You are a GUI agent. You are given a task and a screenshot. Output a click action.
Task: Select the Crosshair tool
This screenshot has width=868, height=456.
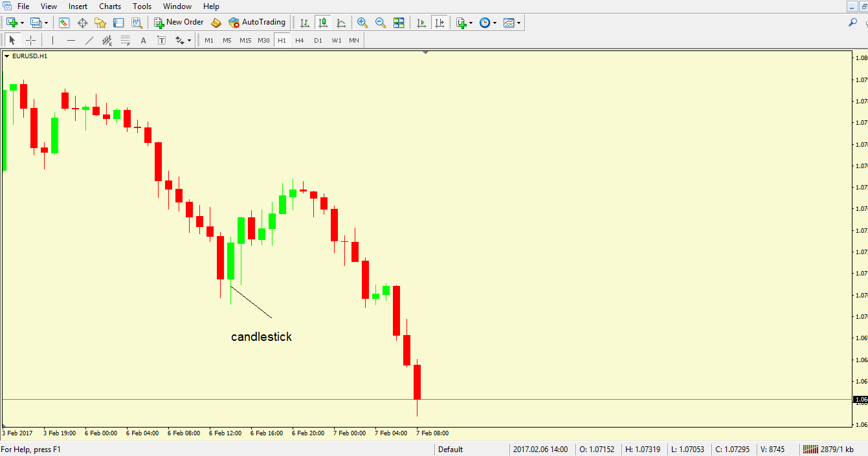pos(30,39)
